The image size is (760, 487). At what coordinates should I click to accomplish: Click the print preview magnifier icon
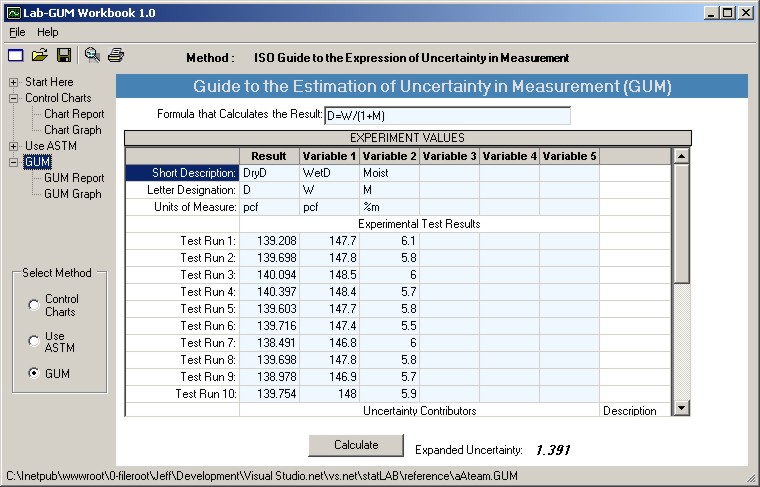tap(92, 55)
